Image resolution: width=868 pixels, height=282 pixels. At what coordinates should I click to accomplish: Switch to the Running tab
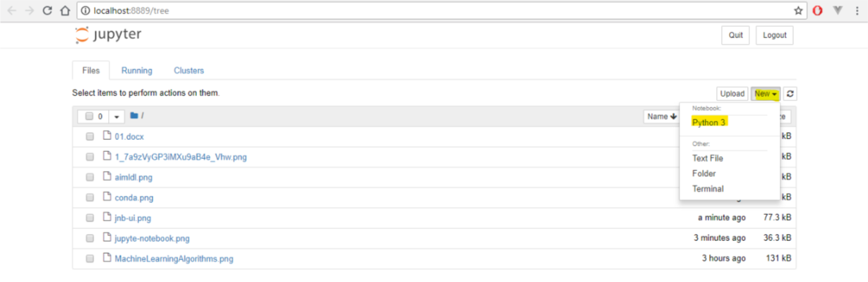pos(136,71)
